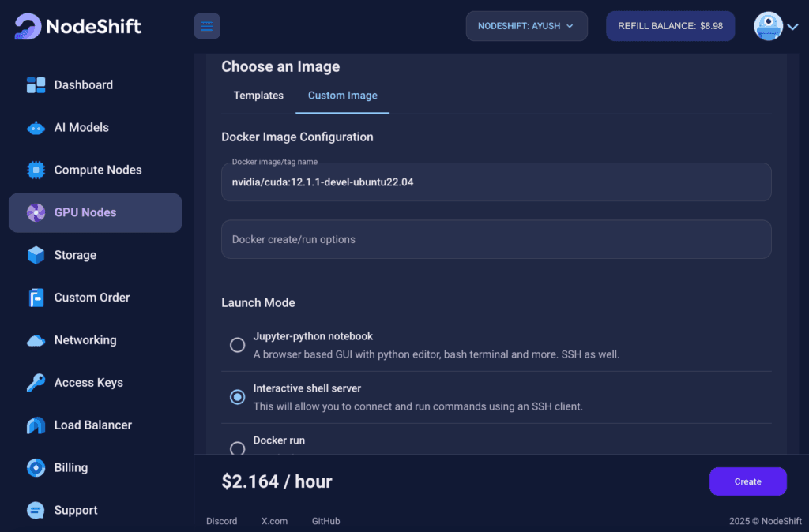The width and height of the screenshot is (809, 532).
Task: Switch to the Templates tab
Action: pos(258,96)
